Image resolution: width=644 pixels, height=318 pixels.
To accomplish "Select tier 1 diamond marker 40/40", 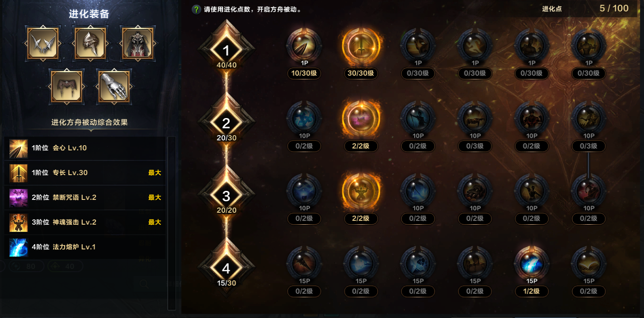I will pos(226,50).
